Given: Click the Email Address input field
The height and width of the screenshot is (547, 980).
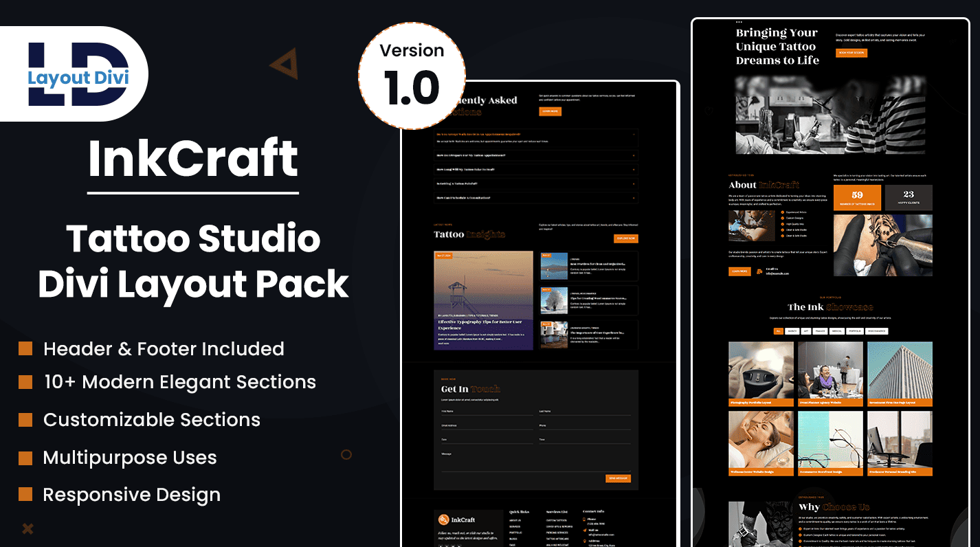Looking at the screenshot, I should [x=487, y=426].
